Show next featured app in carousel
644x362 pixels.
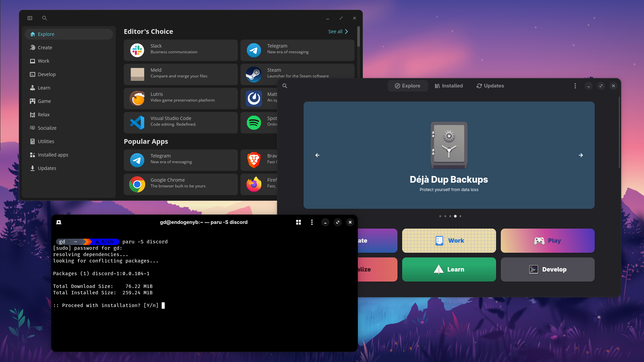(x=581, y=155)
